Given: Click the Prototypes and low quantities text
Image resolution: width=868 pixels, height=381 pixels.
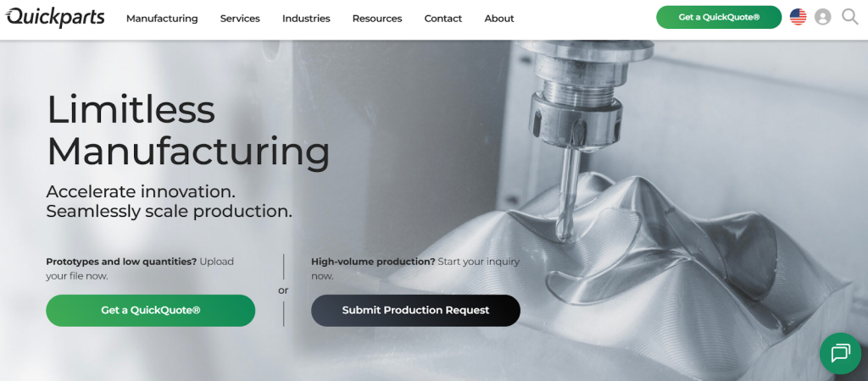Looking at the screenshot, I should pyautogui.click(x=120, y=262).
